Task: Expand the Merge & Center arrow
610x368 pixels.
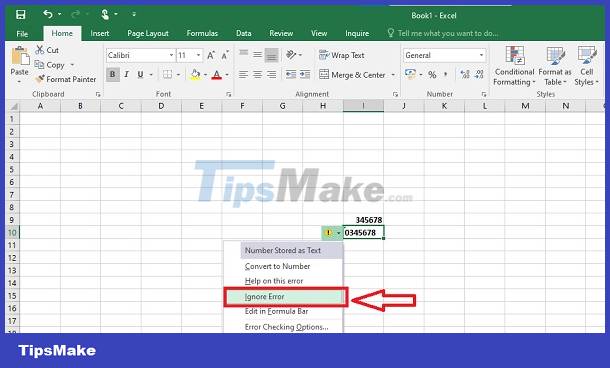Action: [x=393, y=74]
